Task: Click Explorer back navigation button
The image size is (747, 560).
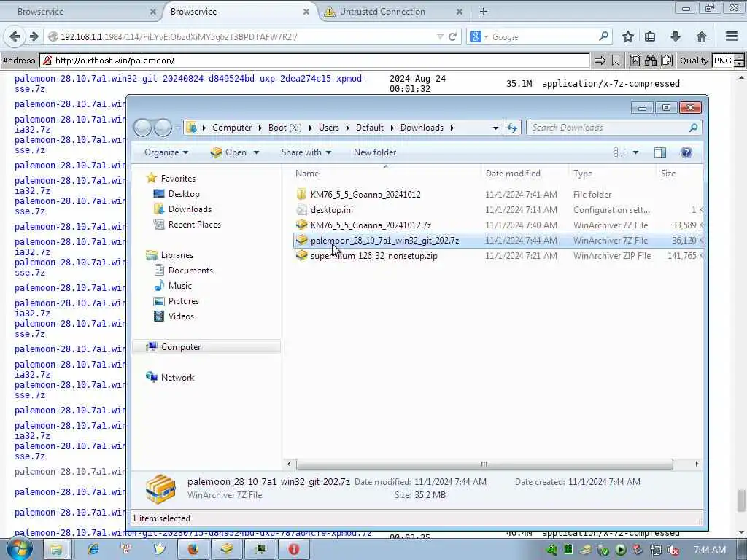Action: pyautogui.click(x=142, y=128)
